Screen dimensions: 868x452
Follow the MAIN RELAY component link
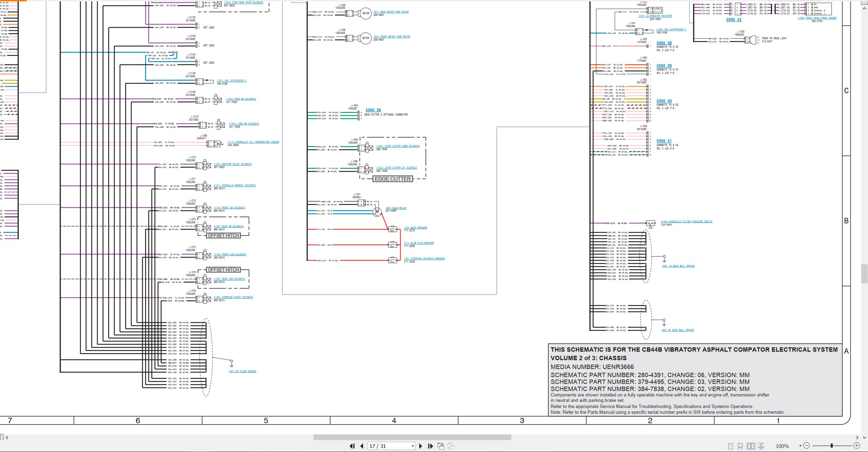point(396,208)
